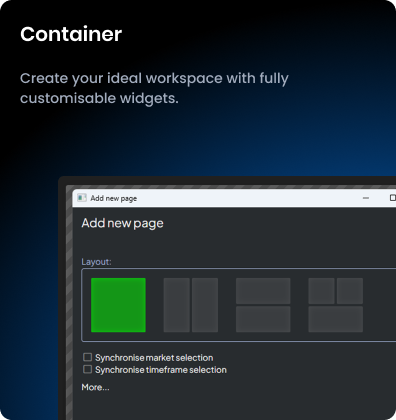Click the 'Add new page' title bar text

click(114, 198)
